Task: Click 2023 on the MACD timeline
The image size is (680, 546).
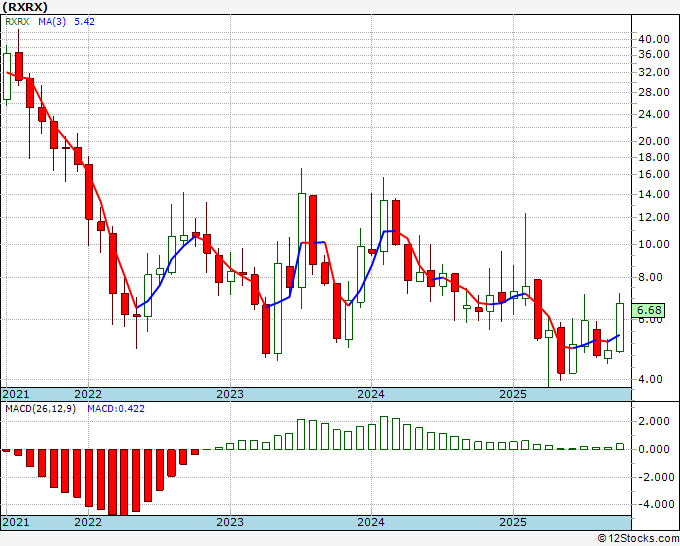Action: point(230,522)
